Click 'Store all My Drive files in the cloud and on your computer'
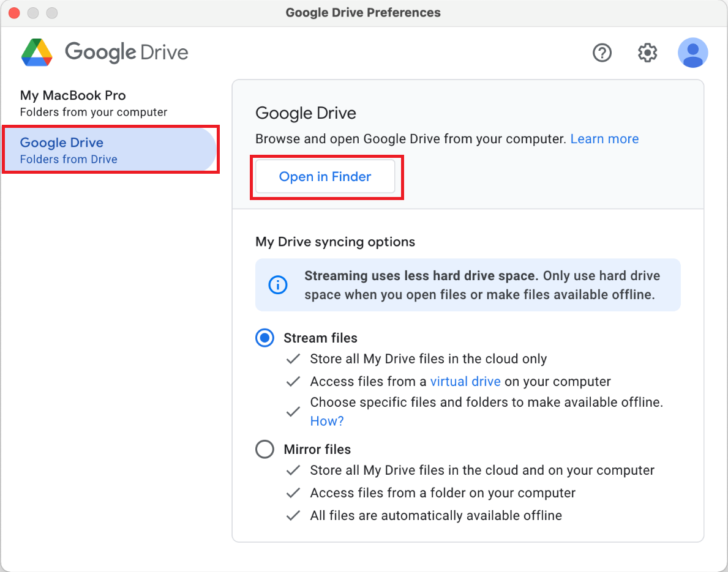Image resolution: width=728 pixels, height=572 pixels. pos(482,470)
